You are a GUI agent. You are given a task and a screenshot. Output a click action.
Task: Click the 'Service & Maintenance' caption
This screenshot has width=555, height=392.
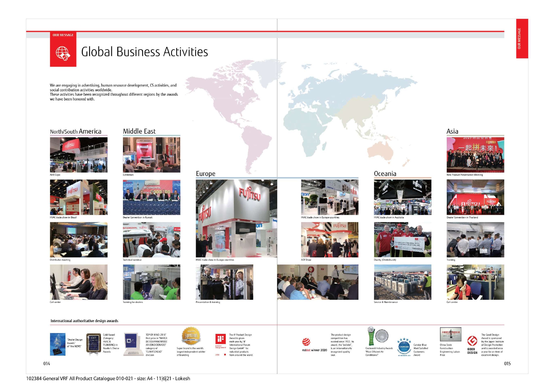click(386, 302)
